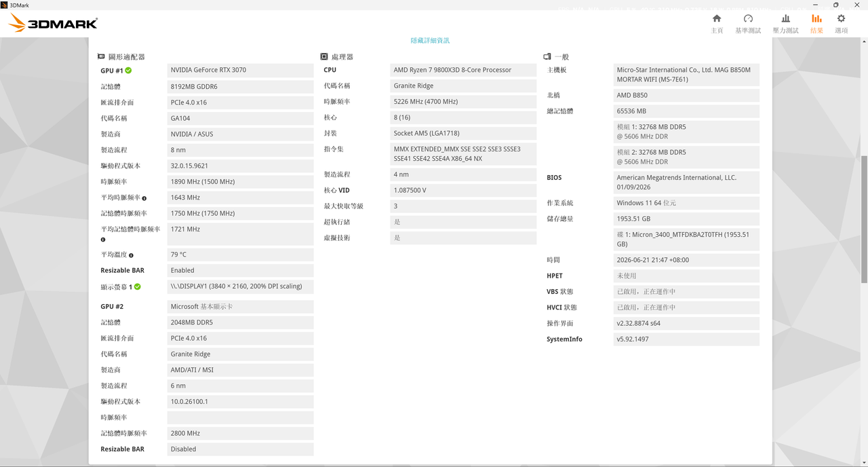Click 模組 2: 32768 MB DDR5 entry
The image size is (868, 467).
pos(686,157)
